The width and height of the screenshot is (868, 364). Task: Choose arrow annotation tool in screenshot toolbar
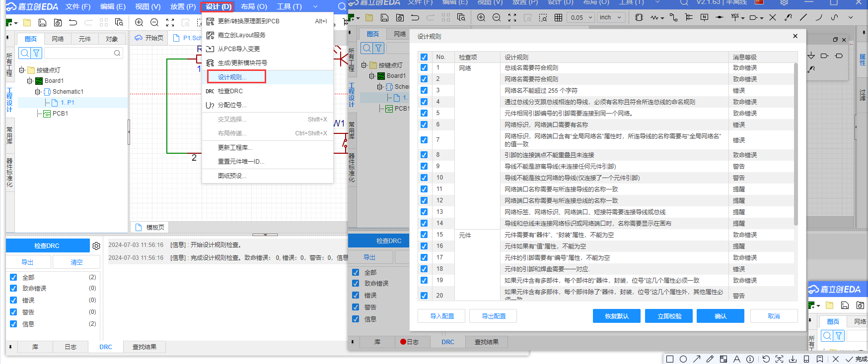697,359
